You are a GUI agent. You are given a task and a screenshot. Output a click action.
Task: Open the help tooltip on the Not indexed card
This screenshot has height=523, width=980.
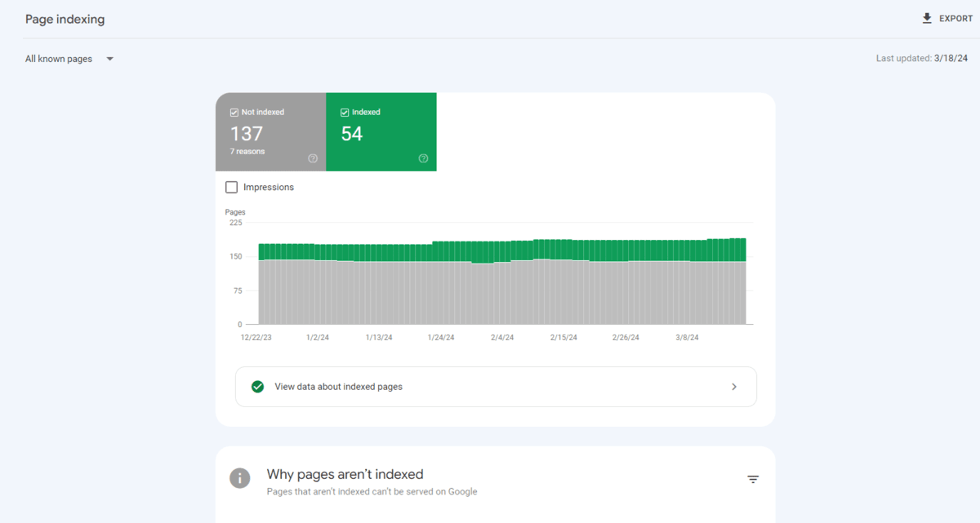coord(312,158)
